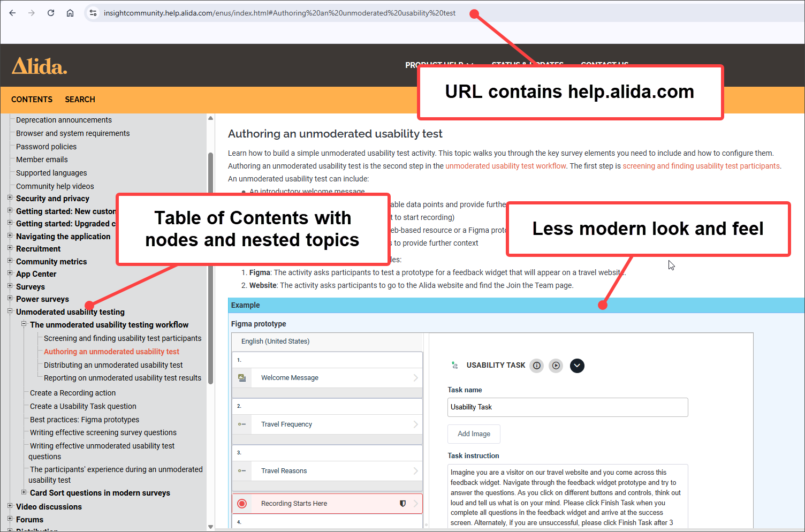805x532 pixels.
Task: Open Create a Recording action topic
Action: click(73, 393)
